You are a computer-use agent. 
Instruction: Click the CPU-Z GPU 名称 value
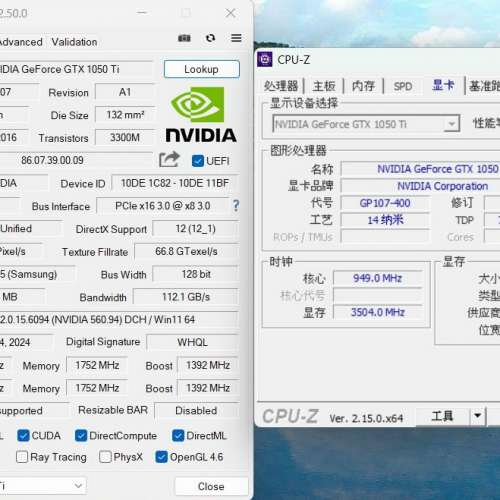(x=421, y=169)
